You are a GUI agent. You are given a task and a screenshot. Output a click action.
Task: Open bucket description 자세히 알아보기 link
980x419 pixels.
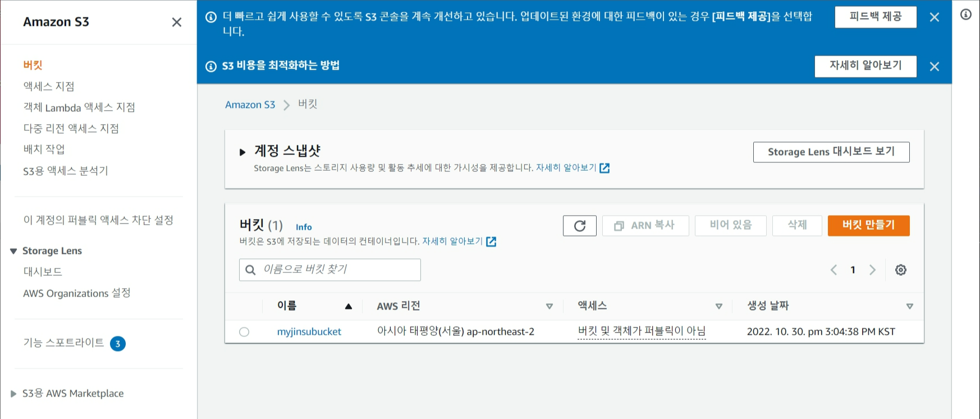point(452,242)
